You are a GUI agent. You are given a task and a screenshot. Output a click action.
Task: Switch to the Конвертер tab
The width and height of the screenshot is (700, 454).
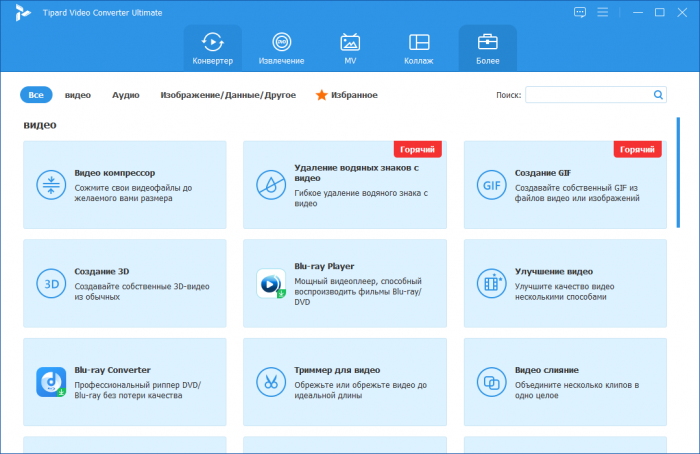point(212,49)
